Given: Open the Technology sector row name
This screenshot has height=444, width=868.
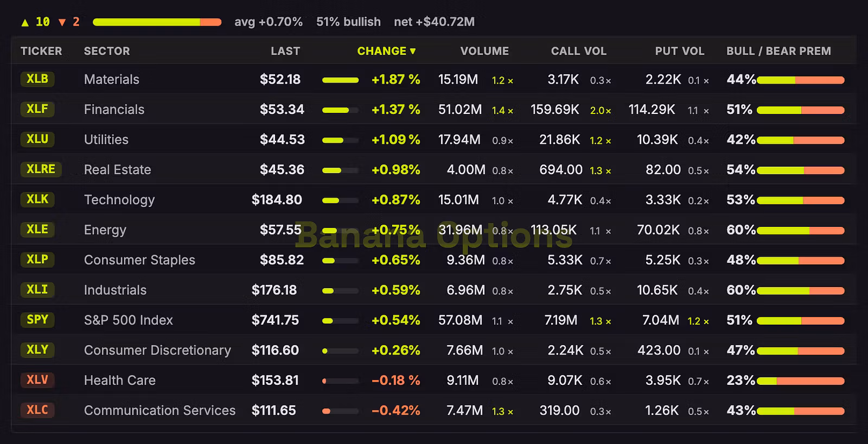Looking at the screenshot, I should pyautogui.click(x=119, y=200).
